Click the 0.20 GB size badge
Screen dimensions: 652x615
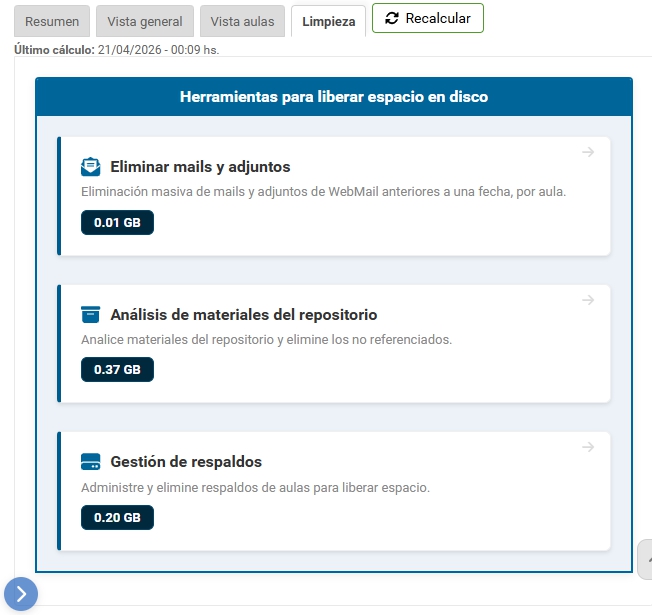(117, 517)
